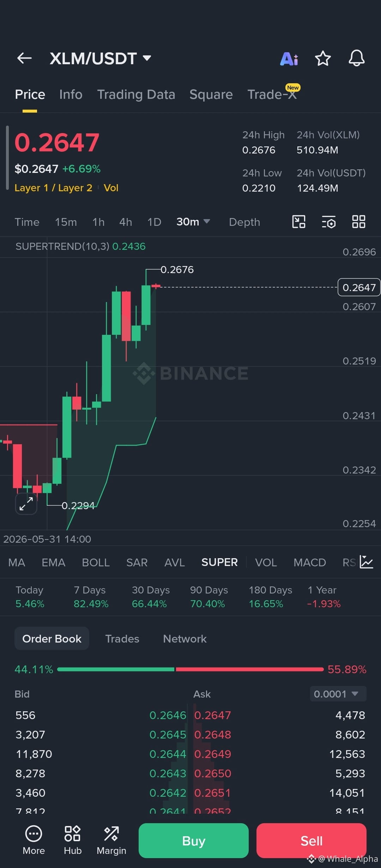Enable the MACD indicator
Image resolution: width=381 pixels, height=868 pixels.
click(x=310, y=562)
